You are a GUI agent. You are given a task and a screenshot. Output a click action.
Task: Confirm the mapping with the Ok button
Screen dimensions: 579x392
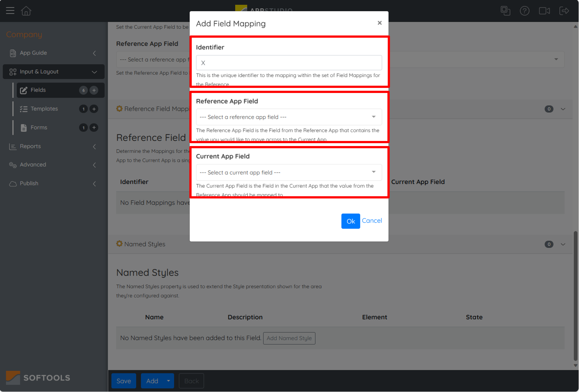(x=351, y=221)
